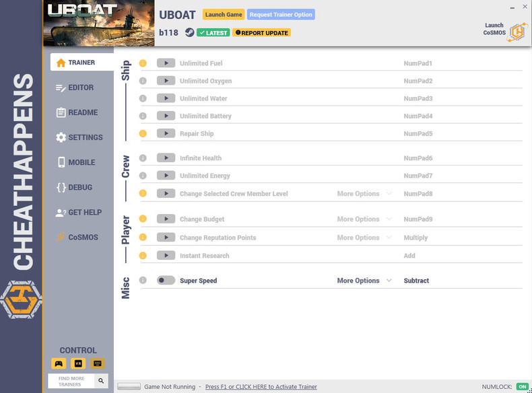Click 'Press F1 or CLICK HERE to Activate Trainer' link
The width and height of the screenshot is (532, 393).
pos(261,386)
